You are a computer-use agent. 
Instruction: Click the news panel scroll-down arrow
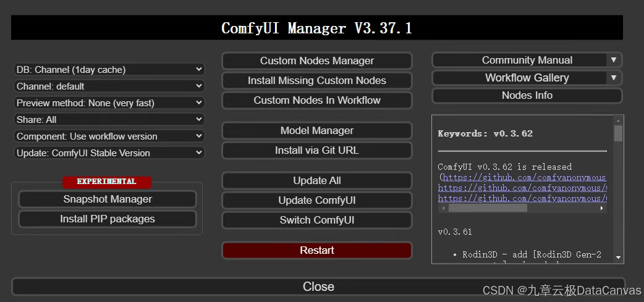(618, 258)
